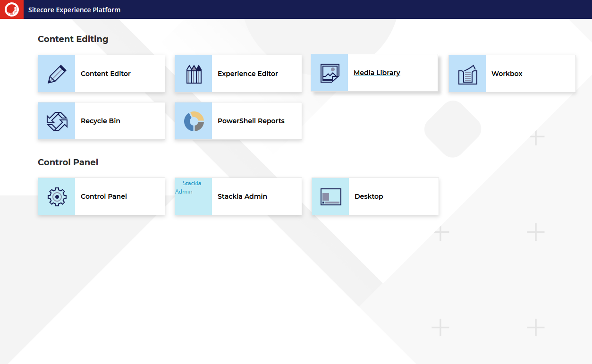Viewport: 592px width, 364px height.
Task: Click the Desktop screen icon
Action: pyautogui.click(x=330, y=197)
